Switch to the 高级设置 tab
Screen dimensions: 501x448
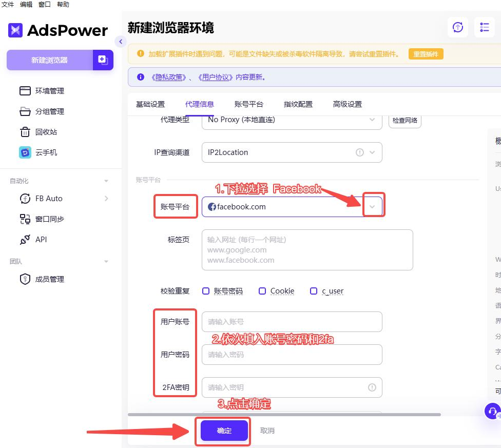click(x=348, y=104)
